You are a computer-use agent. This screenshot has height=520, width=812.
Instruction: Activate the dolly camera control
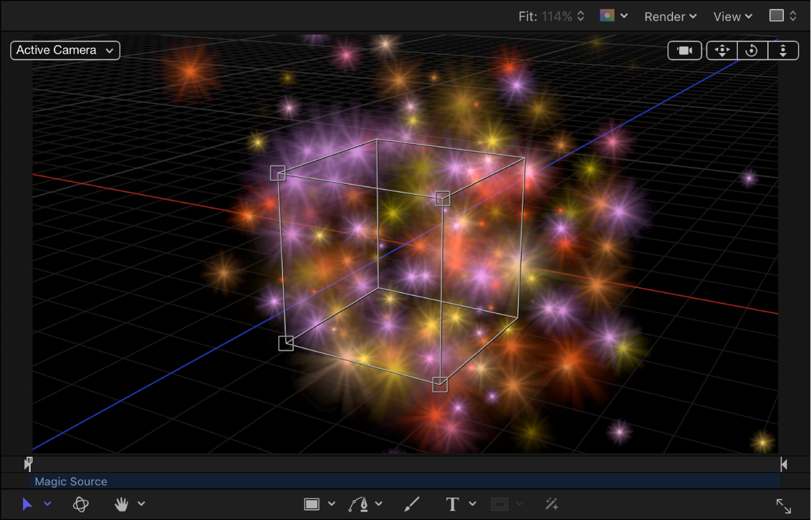[x=783, y=50]
